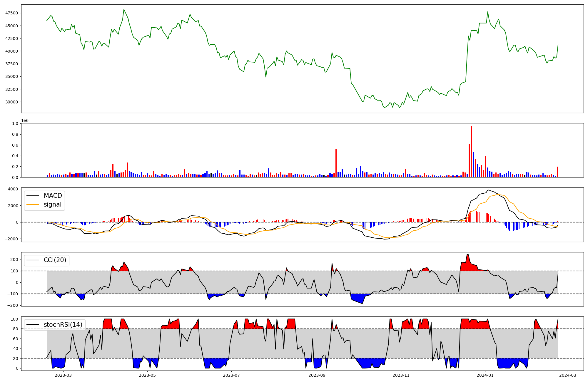This screenshot has width=588, height=382.
Task: Click the 47500 price axis tick label
Action: click(12, 13)
